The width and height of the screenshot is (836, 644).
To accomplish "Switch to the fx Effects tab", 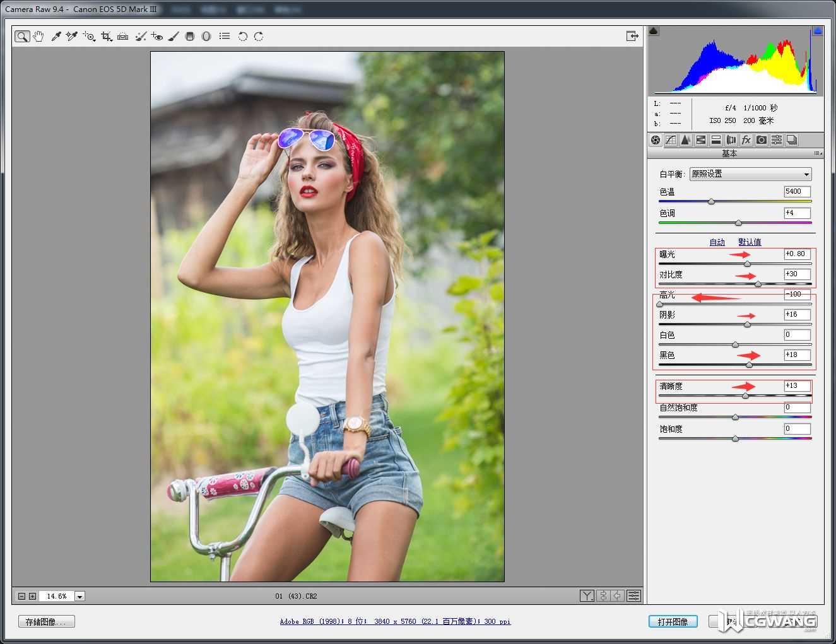I will 746,140.
